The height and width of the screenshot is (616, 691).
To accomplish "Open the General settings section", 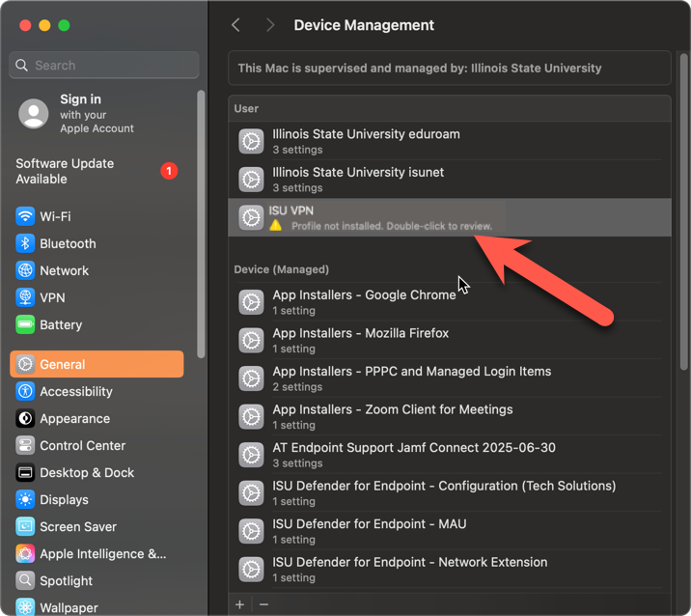I will click(97, 364).
